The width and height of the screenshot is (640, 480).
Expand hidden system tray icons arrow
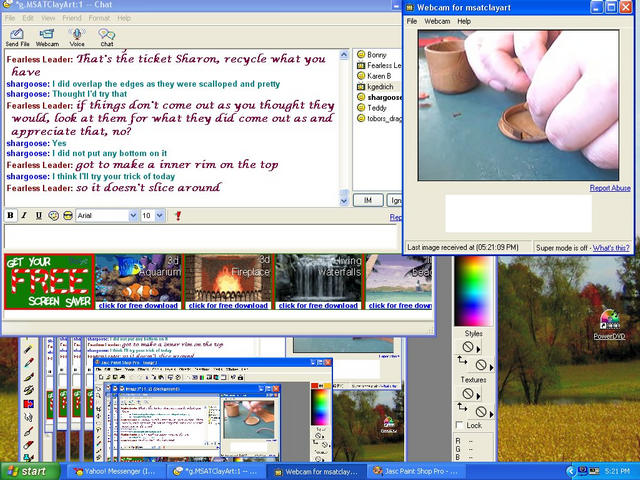[x=571, y=471]
